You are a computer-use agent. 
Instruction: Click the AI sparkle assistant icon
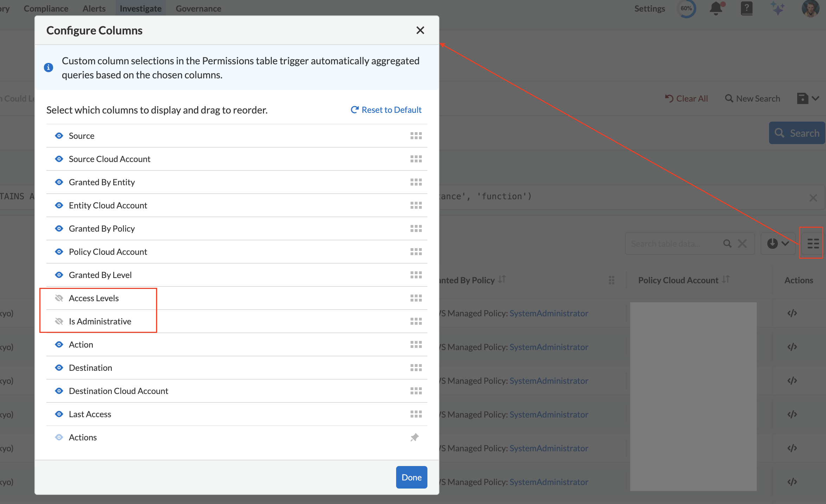777,8
